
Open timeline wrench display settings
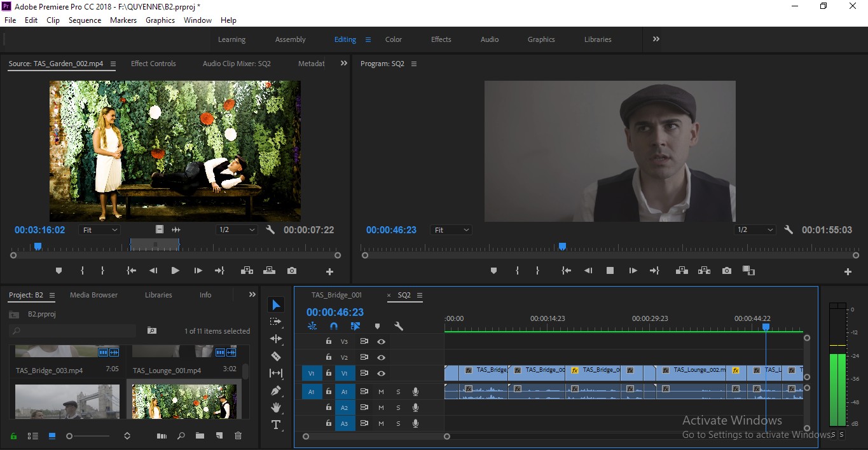coord(399,326)
